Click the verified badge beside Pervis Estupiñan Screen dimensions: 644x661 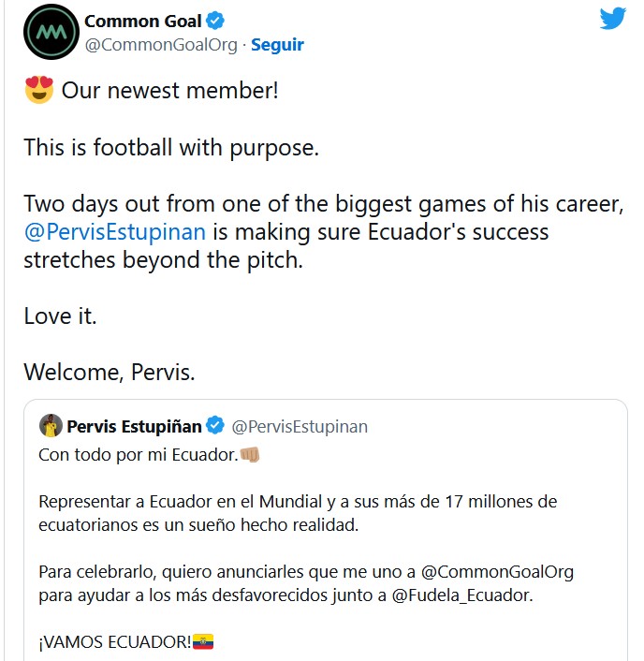215,427
